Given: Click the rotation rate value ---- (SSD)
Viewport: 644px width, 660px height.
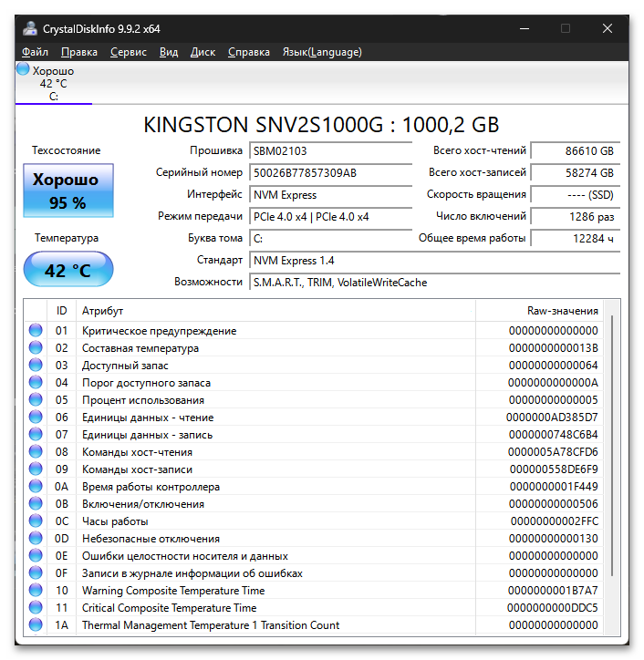Looking at the screenshot, I should 576,195.
